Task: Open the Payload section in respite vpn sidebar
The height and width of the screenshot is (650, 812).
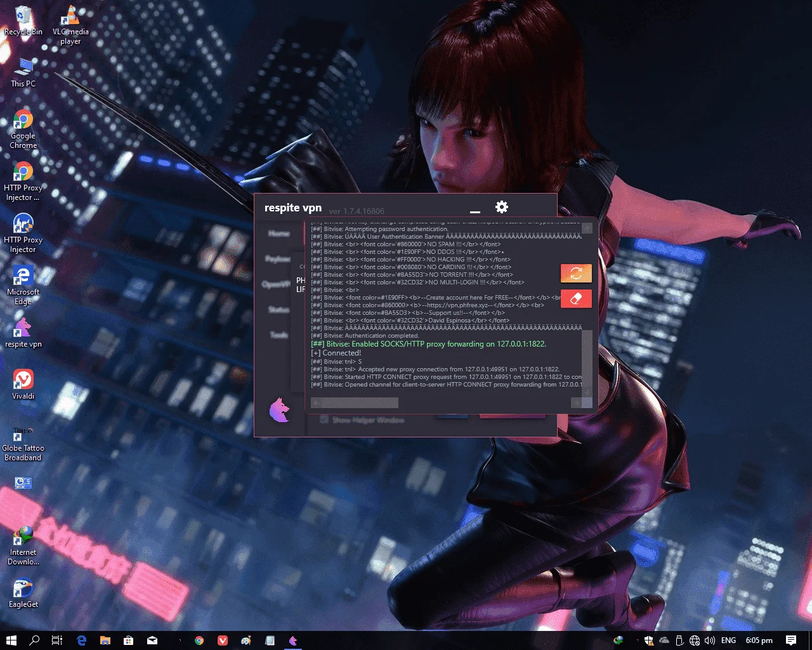Action: (277, 259)
